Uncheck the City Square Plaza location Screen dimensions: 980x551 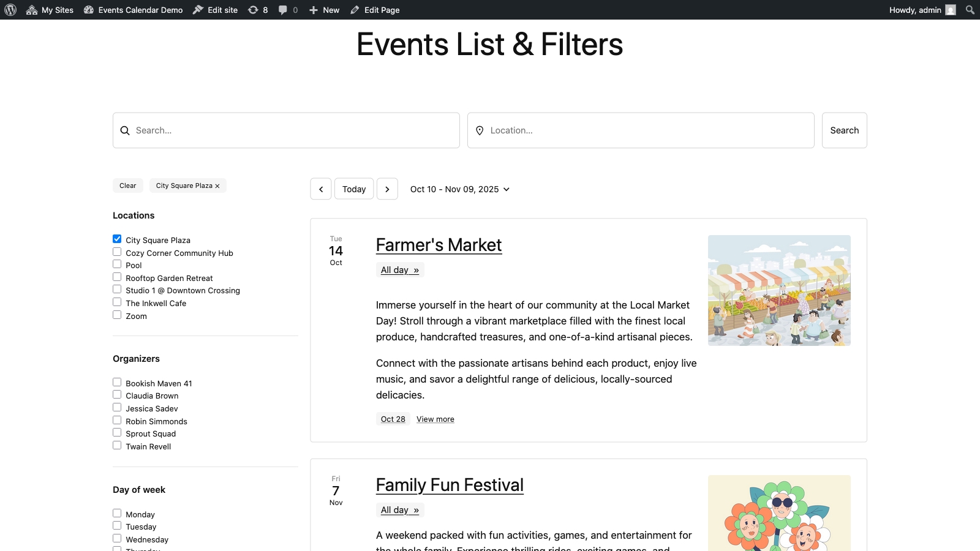point(117,239)
